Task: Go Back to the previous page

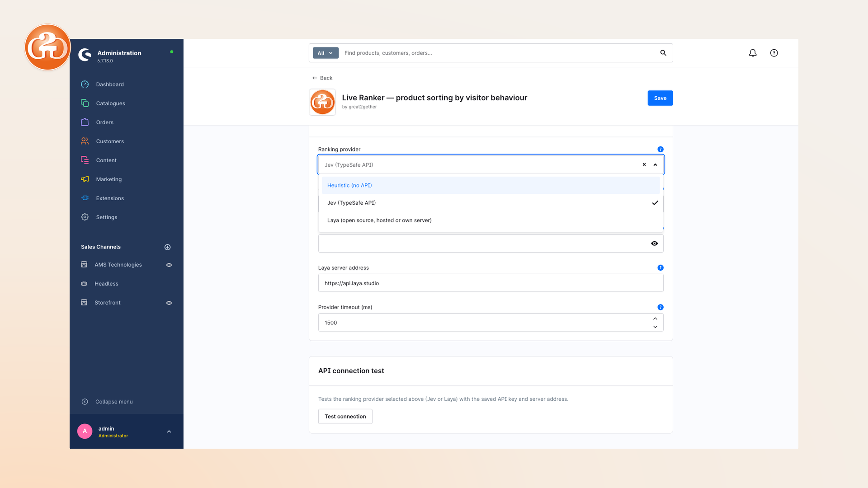Action: click(x=322, y=78)
